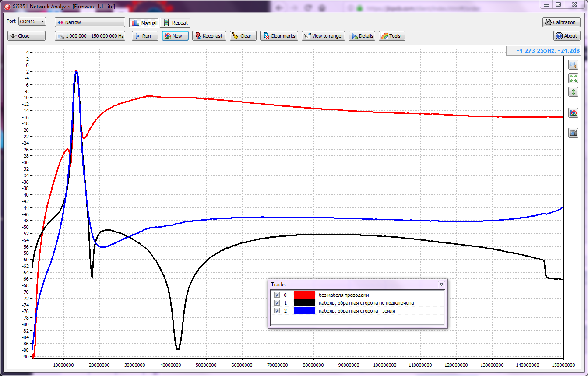Switch to Manual sweep mode
This screenshot has width=588, height=376.
coord(144,23)
